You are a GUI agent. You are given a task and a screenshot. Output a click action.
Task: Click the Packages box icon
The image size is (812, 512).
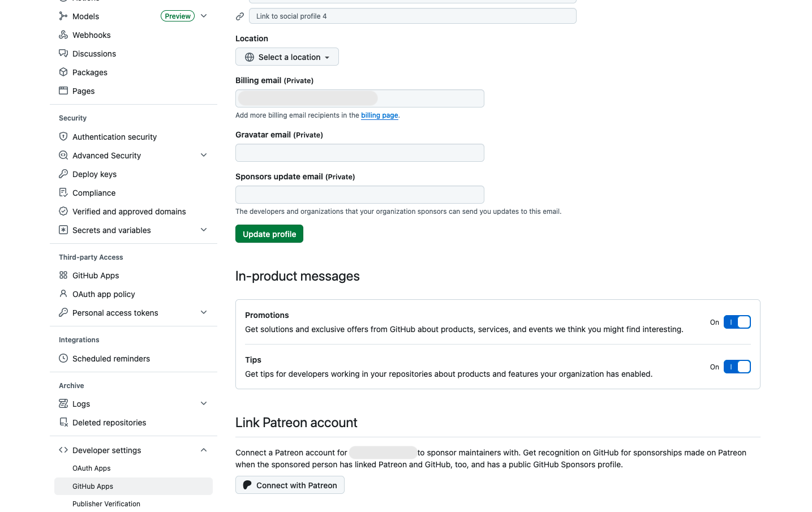[x=63, y=72]
